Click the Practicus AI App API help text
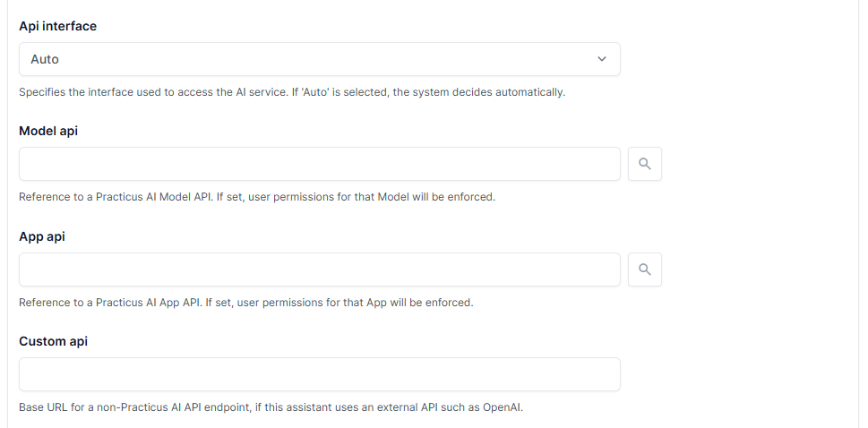This screenshot has width=868, height=428. point(245,303)
